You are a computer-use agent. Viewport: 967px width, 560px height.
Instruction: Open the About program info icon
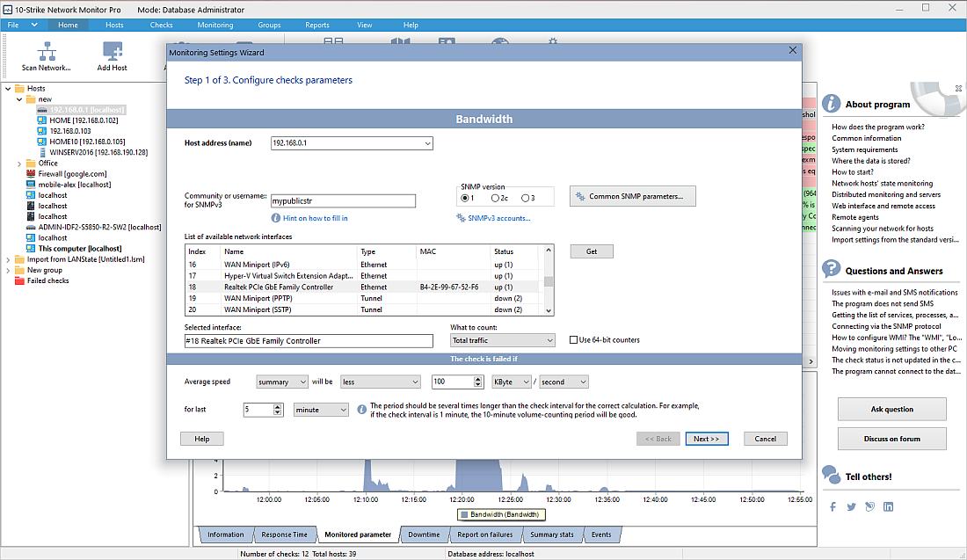coord(832,104)
